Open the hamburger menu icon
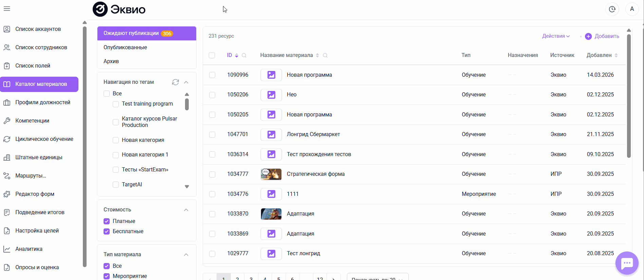Image resolution: width=644 pixels, height=280 pixels. point(7,8)
